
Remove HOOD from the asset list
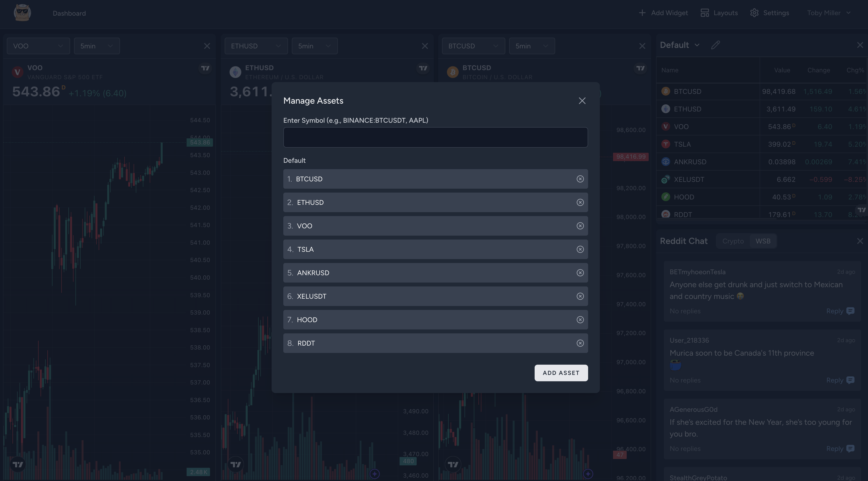(580, 319)
